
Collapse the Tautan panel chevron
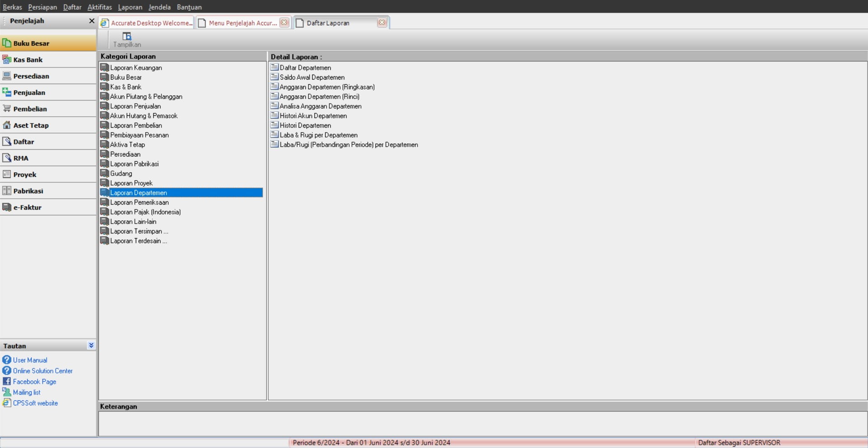click(91, 345)
